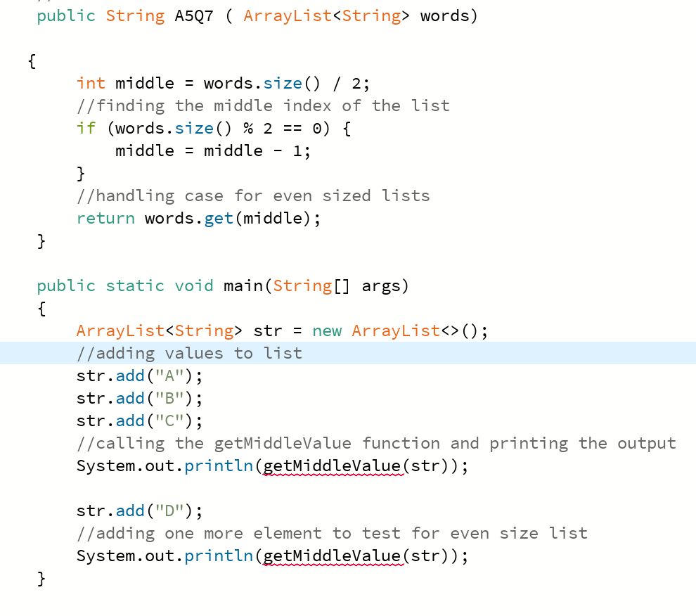
Task: Click the add link on the str.add("D") line
Action: click(130, 511)
